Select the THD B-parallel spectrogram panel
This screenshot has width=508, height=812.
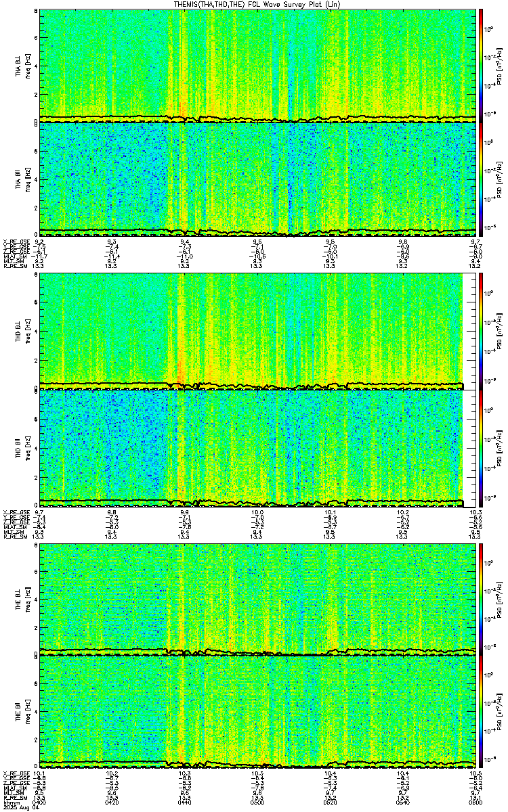257,445
